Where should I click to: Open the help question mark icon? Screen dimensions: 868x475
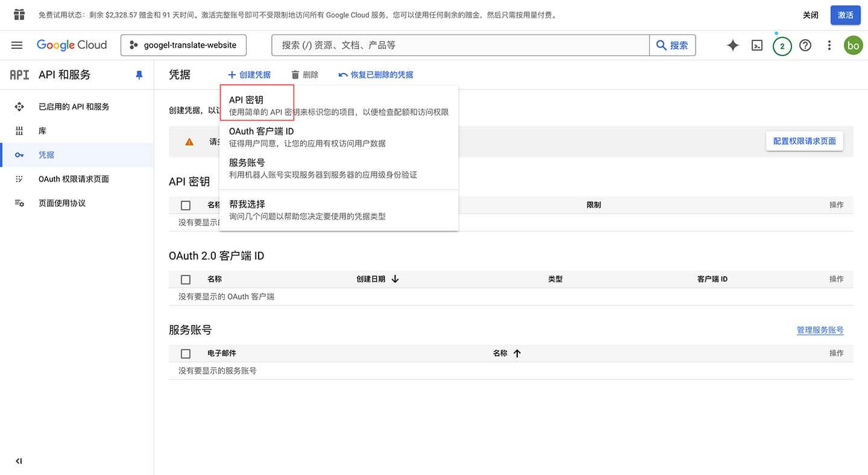coord(805,45)
